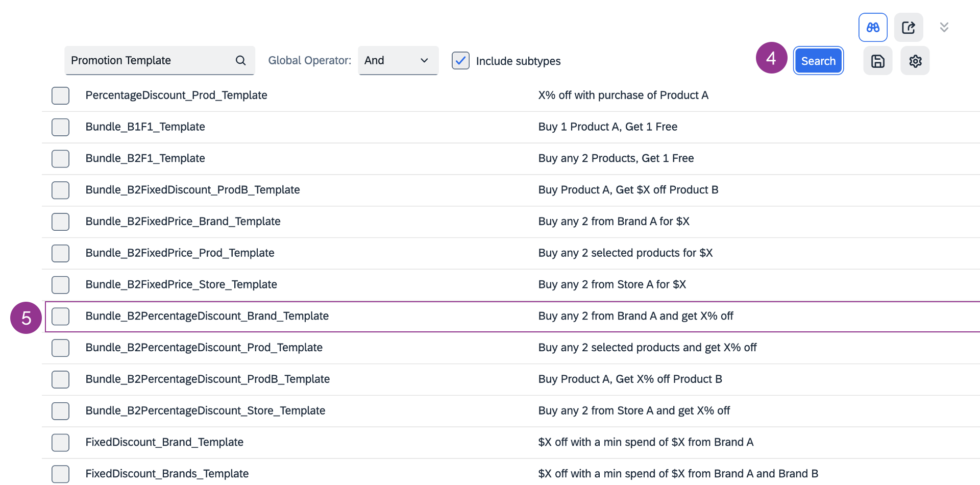Uncheck the Include subtypes checkbox

pos(460,61)
